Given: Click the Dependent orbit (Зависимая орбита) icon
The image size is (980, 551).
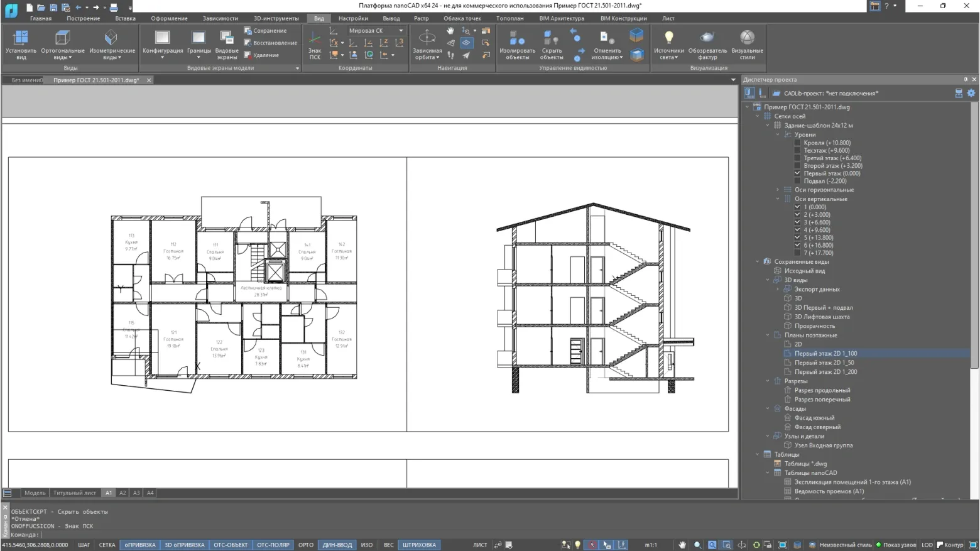Looking at the screenshot, I should [x=427, y=44].
